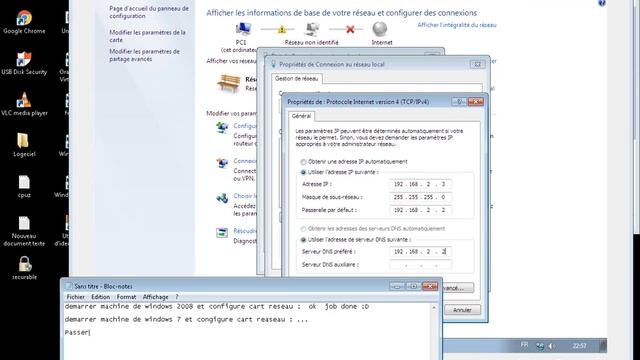Select Utiliser l'adresse de serveur DNS suivante
This screenshot has width=640, height=360.
303,240
